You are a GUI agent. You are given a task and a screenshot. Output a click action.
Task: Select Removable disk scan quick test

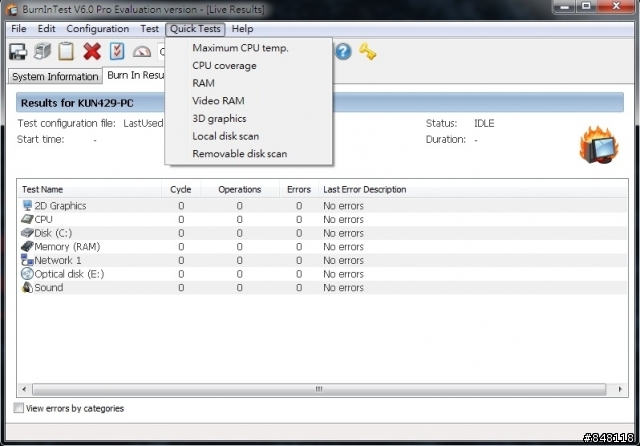click(249, 154)
